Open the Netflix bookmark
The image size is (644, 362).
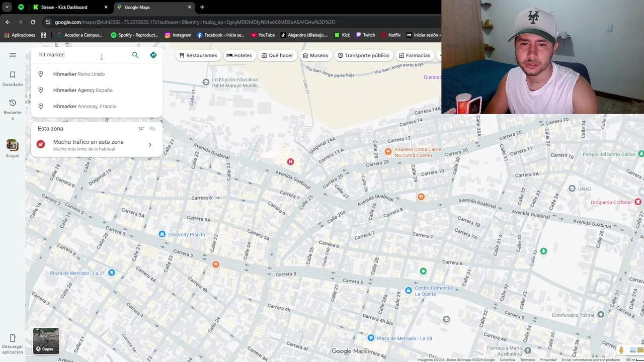(391, 35)
